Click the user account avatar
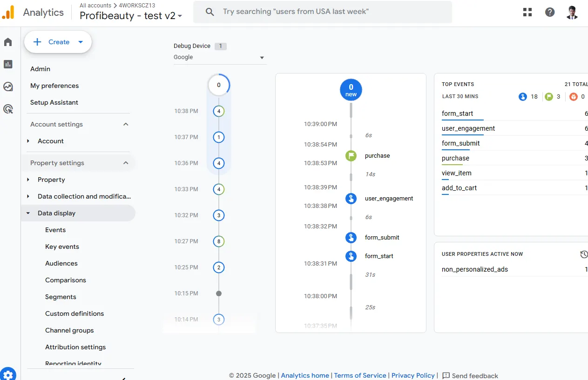The height and width of the screenshot is (380, 588). click(572, 12)
